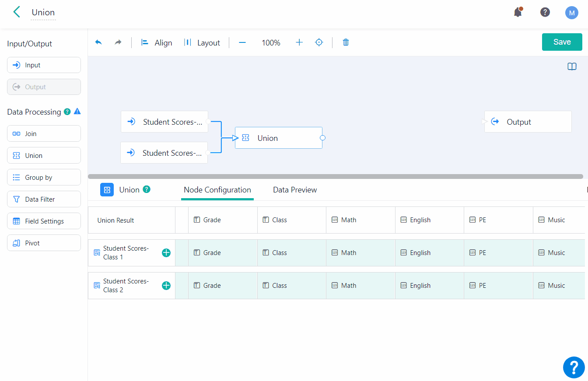Viewport: 588px width, 381px height.
Task: Switch to Node Configuration tab
Action: pyautogui.click(x=217, y=190)
